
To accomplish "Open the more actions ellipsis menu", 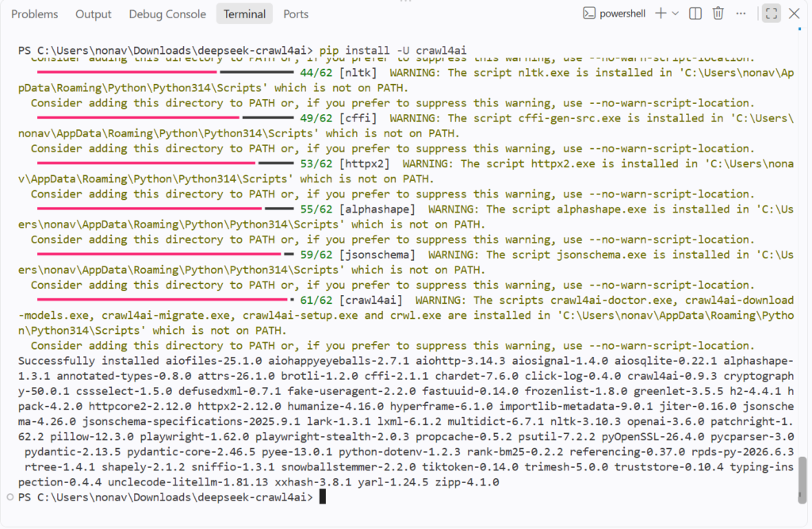I will tap(741, 13).
